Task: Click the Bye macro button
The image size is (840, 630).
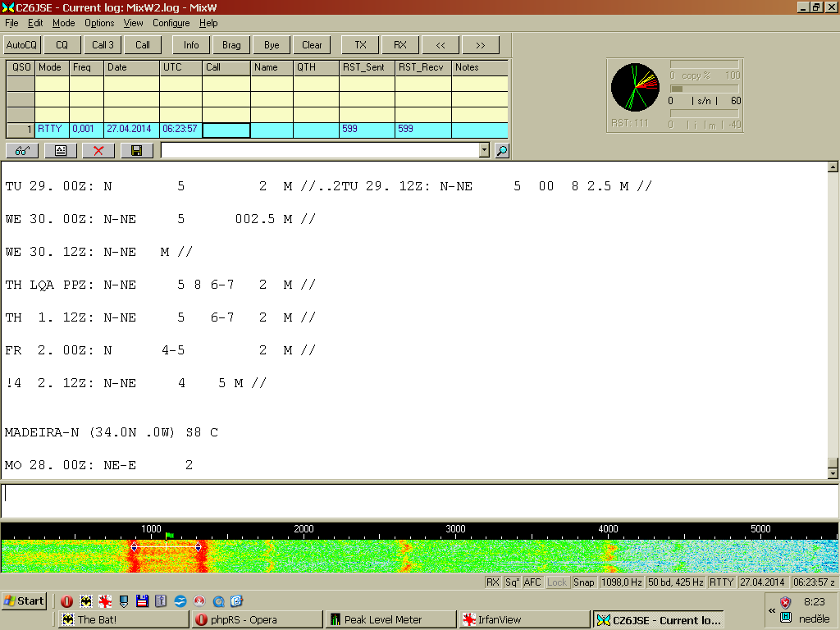Action: [272, 45]
